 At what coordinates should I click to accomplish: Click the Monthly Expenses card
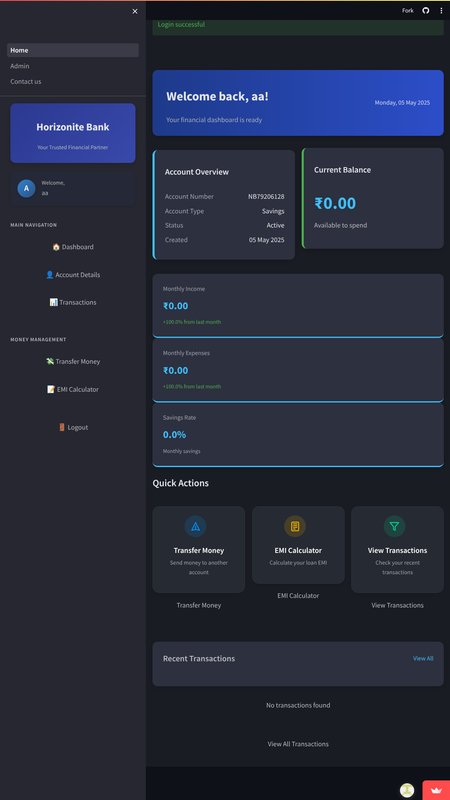(x=298, y=370)
